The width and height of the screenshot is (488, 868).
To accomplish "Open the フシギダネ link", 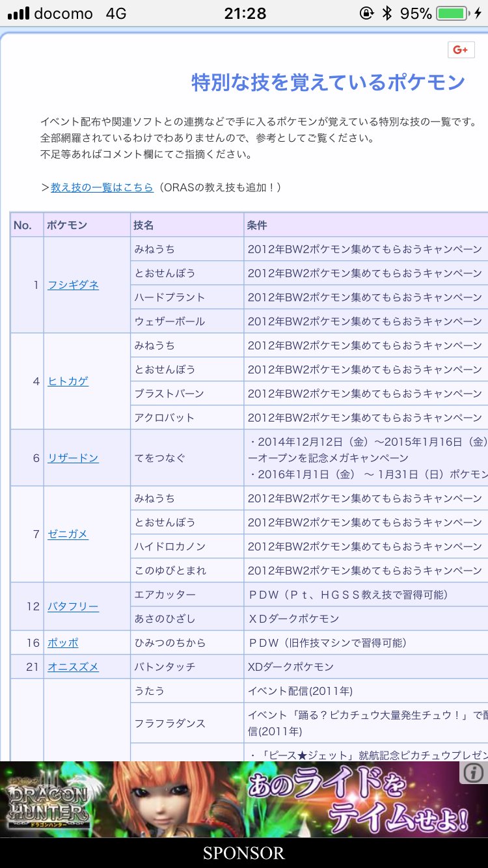I will 74,285.
